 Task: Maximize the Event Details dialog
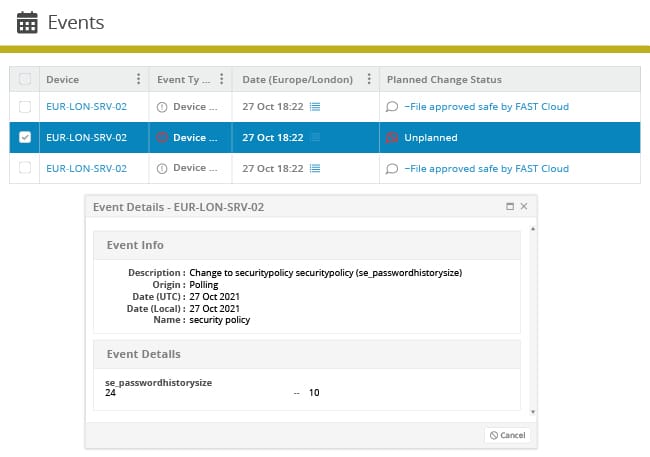[510, 206]
